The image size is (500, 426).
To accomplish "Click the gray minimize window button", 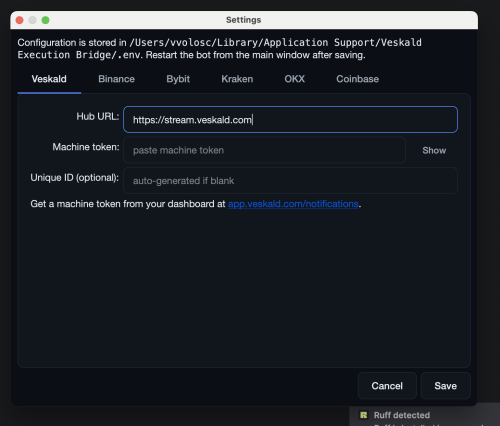I will (x=32, y=20).
